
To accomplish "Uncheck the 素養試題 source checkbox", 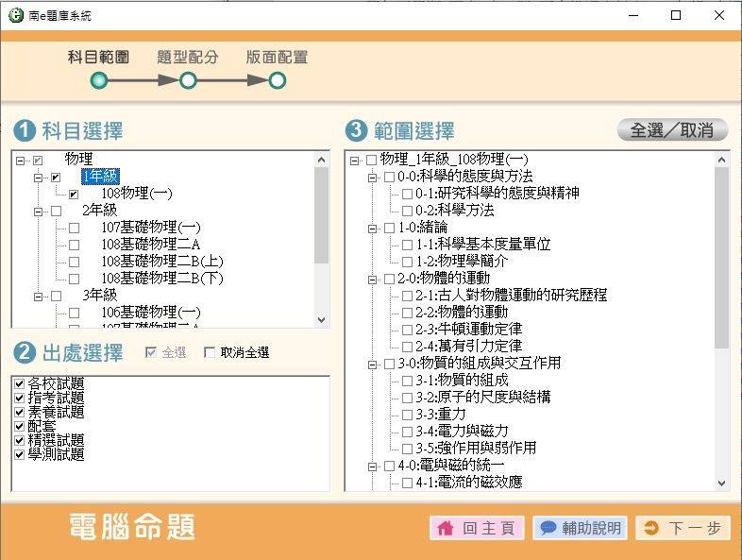I will [20, 412].
